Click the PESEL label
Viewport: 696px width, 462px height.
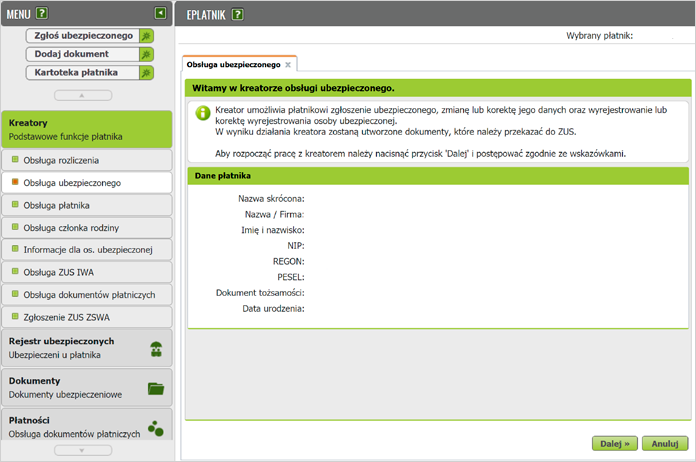coord(291,277)
